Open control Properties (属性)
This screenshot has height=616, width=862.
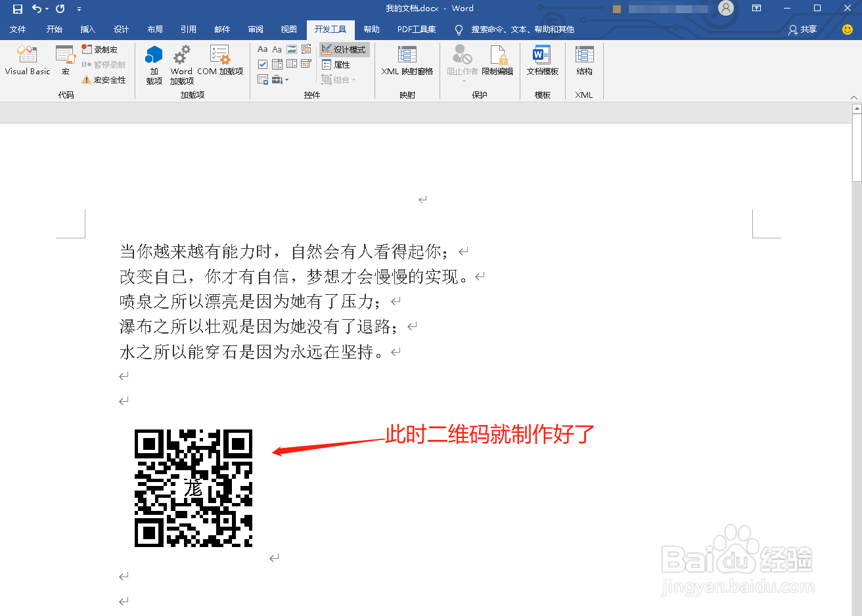coord(336,64)
